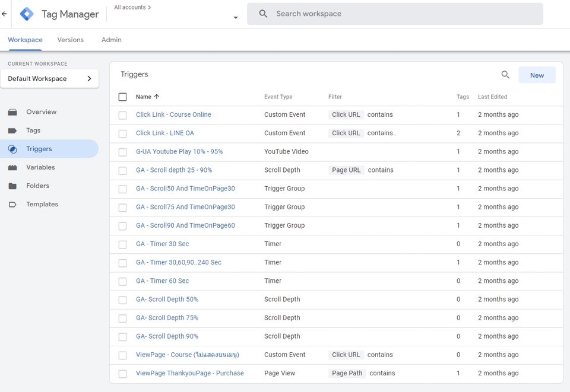
Task: Select the Click URL filter chip
Action: [346, 114]
